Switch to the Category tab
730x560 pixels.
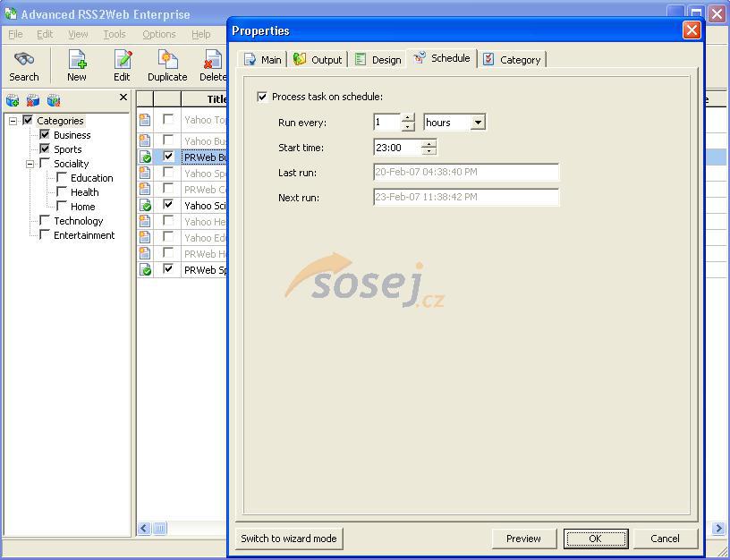512,60
